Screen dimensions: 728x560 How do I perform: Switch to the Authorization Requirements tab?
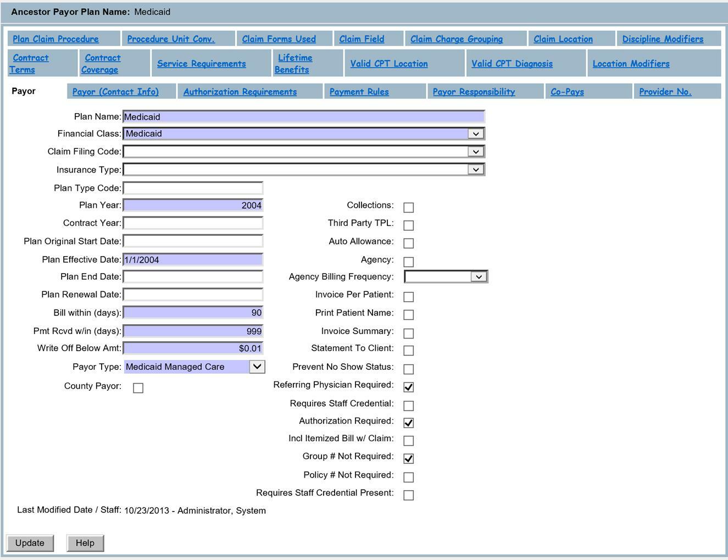[x=240, y=92]
